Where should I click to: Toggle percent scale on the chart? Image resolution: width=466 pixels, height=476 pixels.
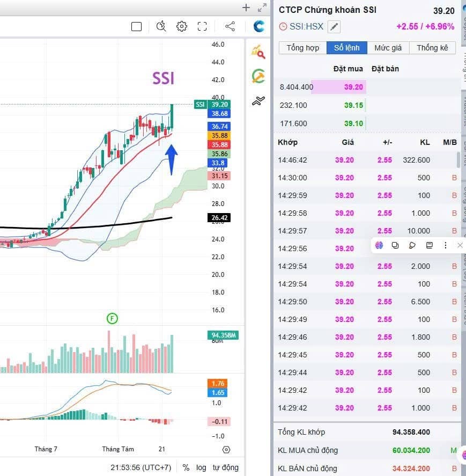click(186, 467)
